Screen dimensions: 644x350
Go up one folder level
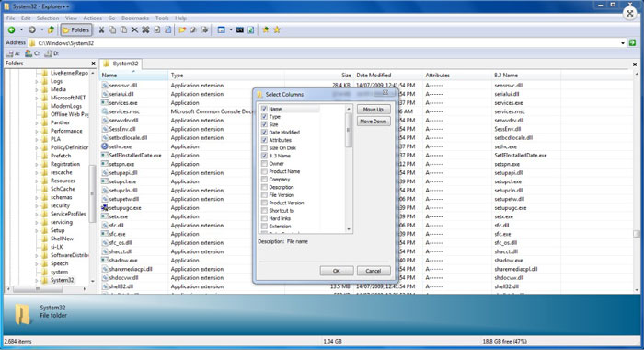click(51, 29)
